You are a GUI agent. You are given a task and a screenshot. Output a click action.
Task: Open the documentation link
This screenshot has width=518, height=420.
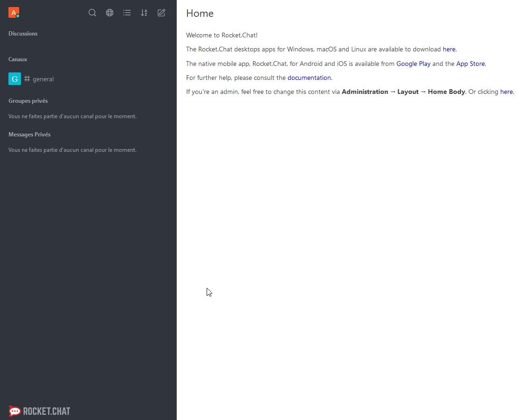point(309,78)
